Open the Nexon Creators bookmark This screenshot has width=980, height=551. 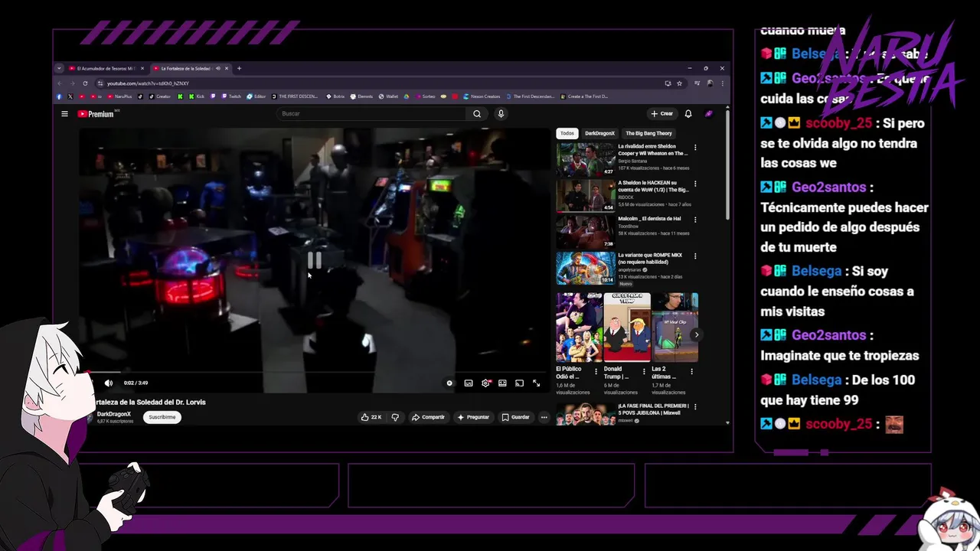[483, 96]
